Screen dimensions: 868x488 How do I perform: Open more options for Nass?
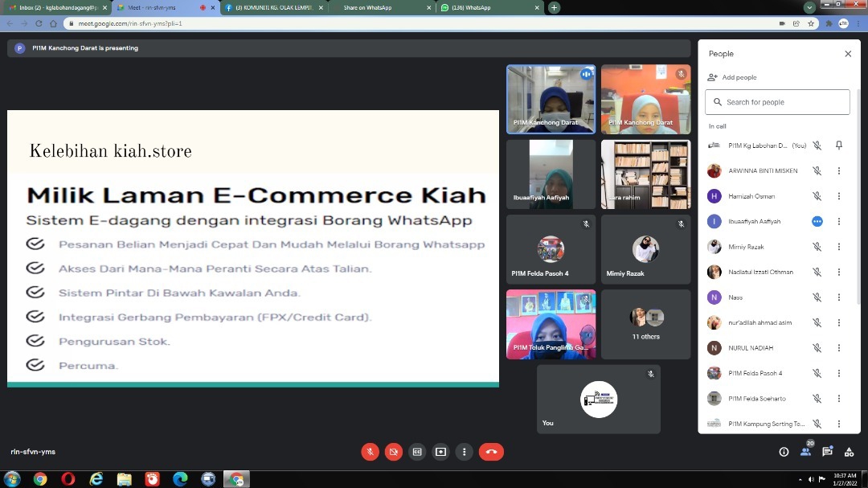[839, 297]
